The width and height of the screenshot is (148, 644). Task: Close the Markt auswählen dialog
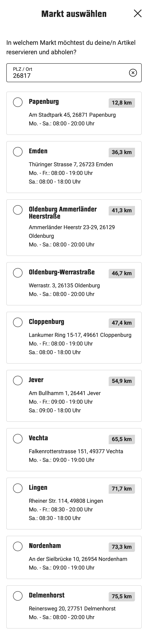138,13
